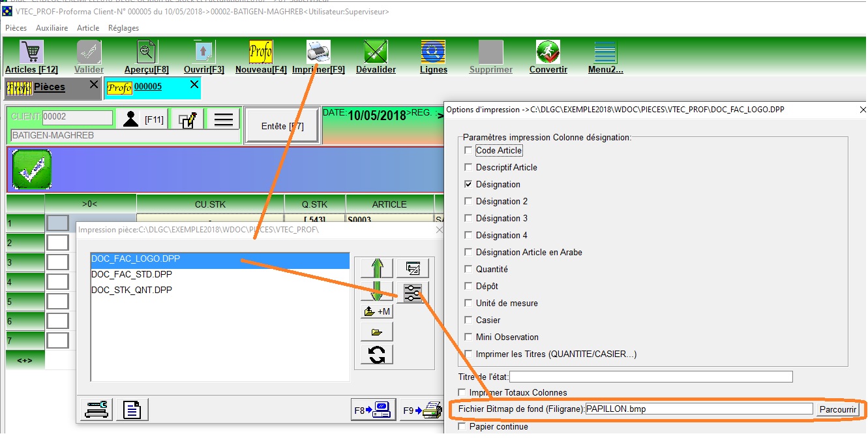Open the Article menu

tap(88, 28)
